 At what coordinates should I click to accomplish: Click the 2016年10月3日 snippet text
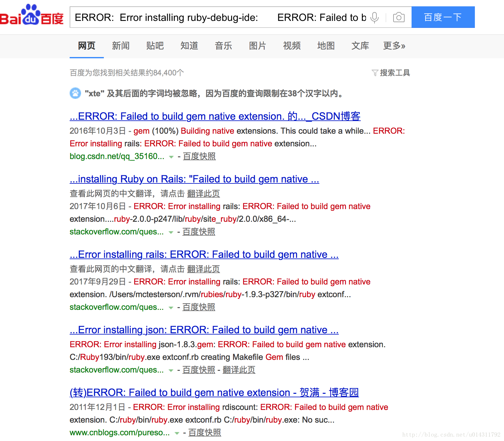237,137
